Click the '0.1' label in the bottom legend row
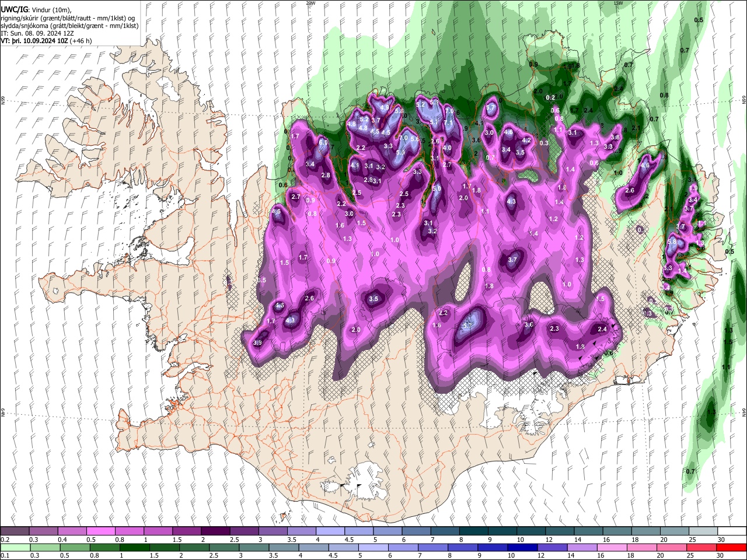747x560 pixels. click(x=5, y=555)
